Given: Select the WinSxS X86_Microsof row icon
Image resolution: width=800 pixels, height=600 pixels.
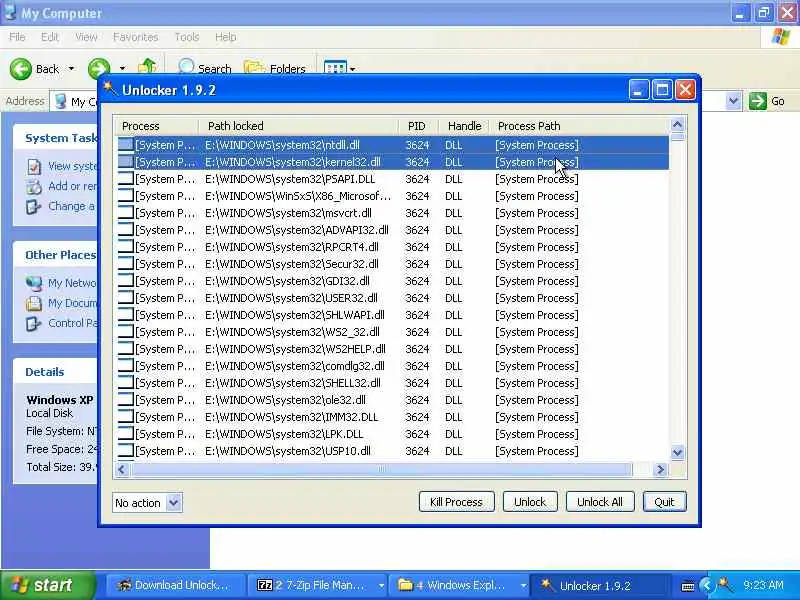Looking at the screenshot, I should 126,195.
